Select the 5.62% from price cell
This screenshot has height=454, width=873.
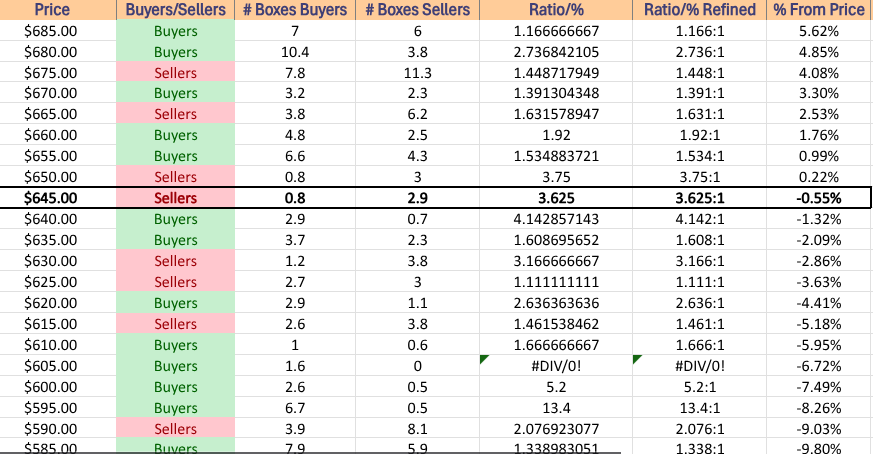(820, 31)
